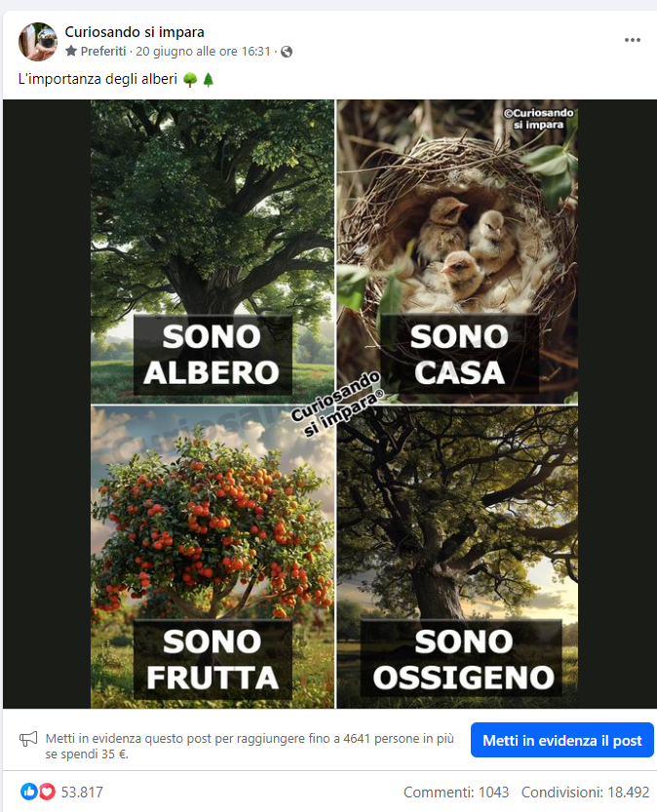The image size is (657, 812).
Task: Open the 20 giugno alle ore 16:31 timestamp
Action: click(x=203, y=52)
